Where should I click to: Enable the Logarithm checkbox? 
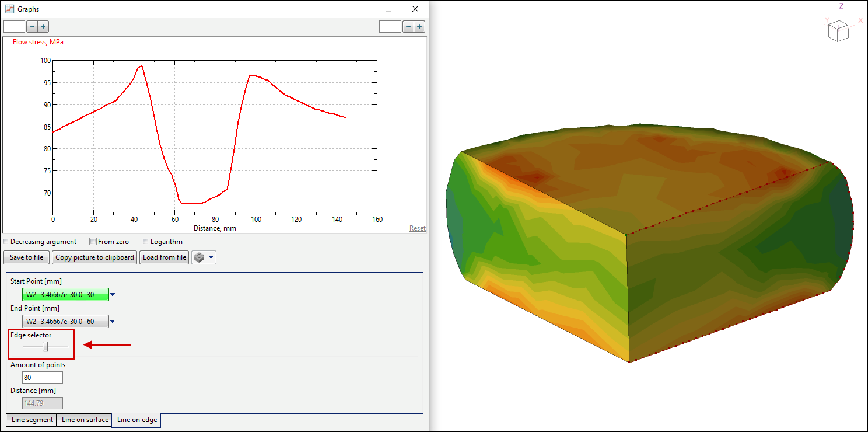146,242
